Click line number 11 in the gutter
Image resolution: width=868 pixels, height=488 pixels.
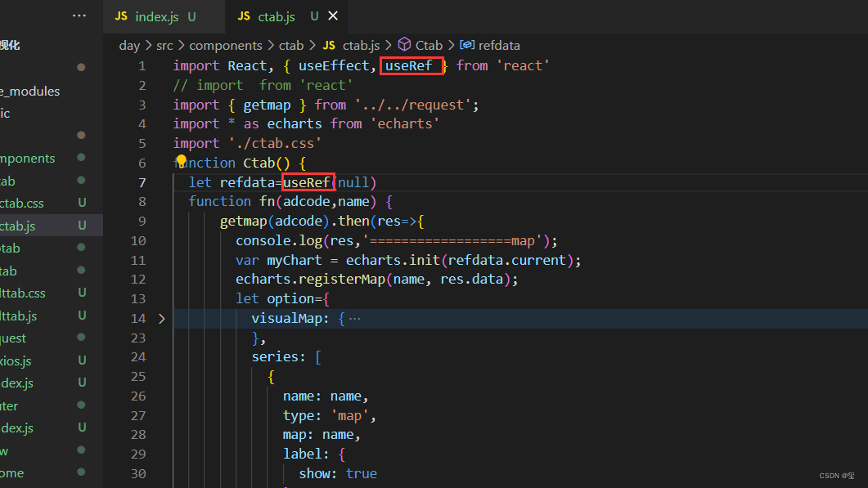click(x=139, y=259)
